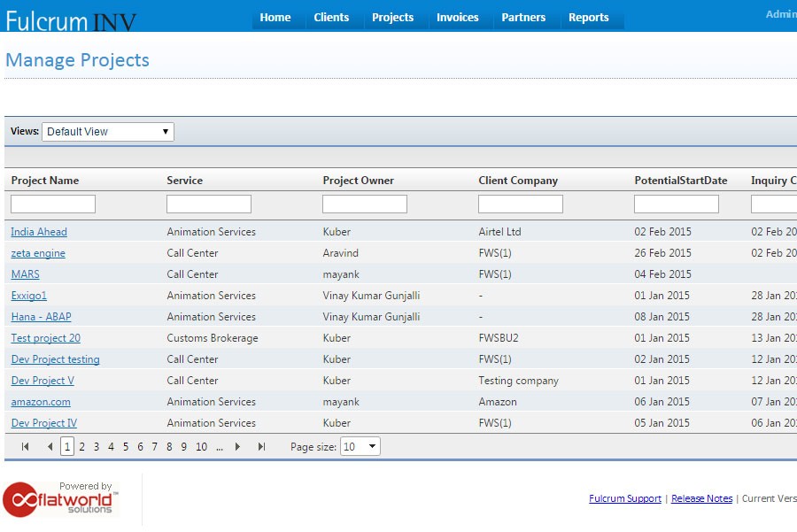Jump to the first page using the pagination icon
The image size is (797, 532).
[x=24, y=446]
